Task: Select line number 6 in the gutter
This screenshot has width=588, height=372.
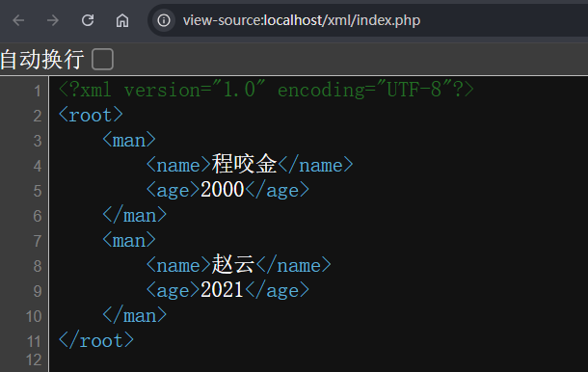Action: [x=38, y=217]
